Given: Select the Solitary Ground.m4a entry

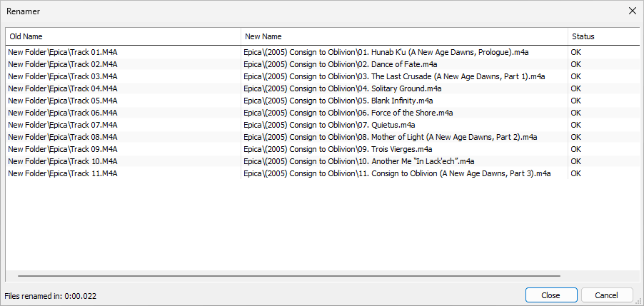Looking at the screenshot, I should 343,88.
